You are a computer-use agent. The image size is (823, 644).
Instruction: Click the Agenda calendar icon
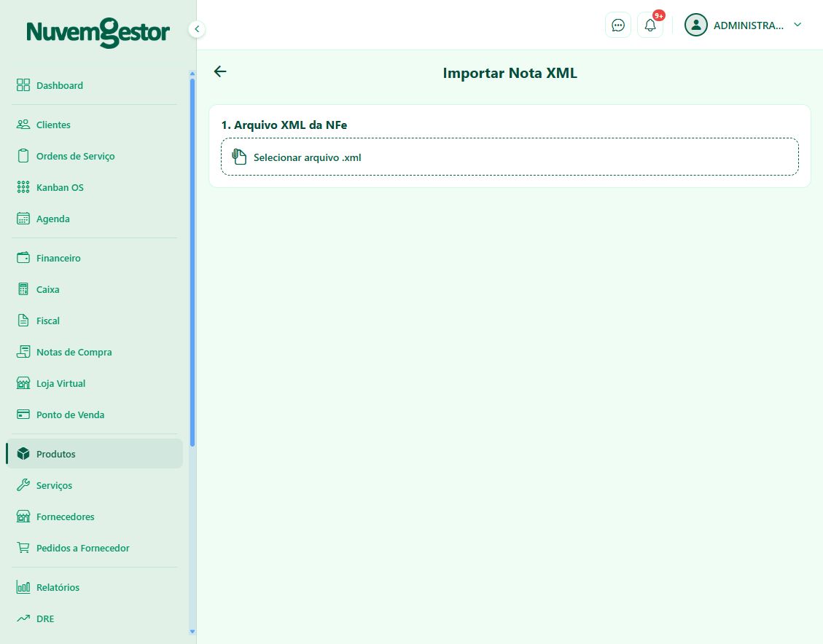(23, 219)
